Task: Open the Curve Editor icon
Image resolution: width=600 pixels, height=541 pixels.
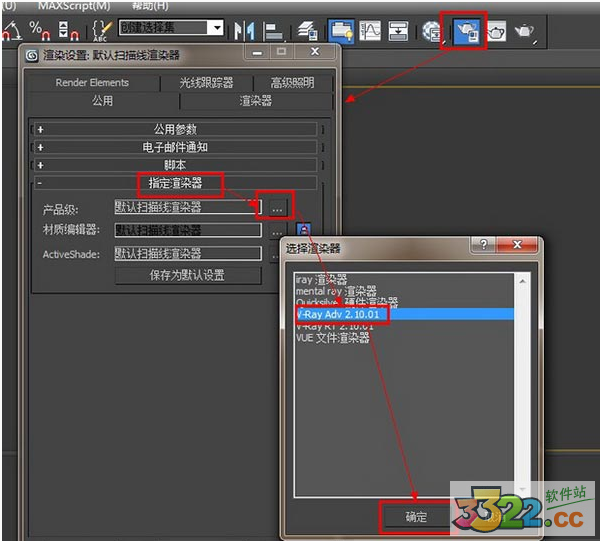Action: pyautogui.click(x=371, y=32)
